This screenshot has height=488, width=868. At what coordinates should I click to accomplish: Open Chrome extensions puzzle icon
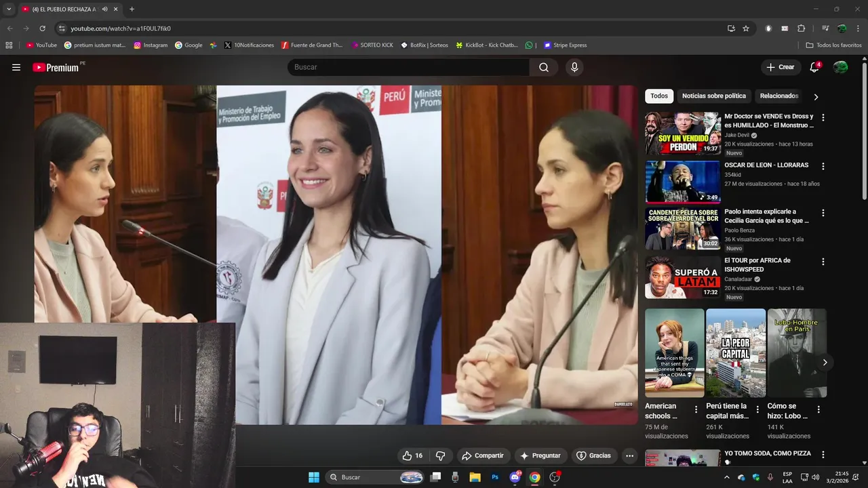[x=801, y=28]
